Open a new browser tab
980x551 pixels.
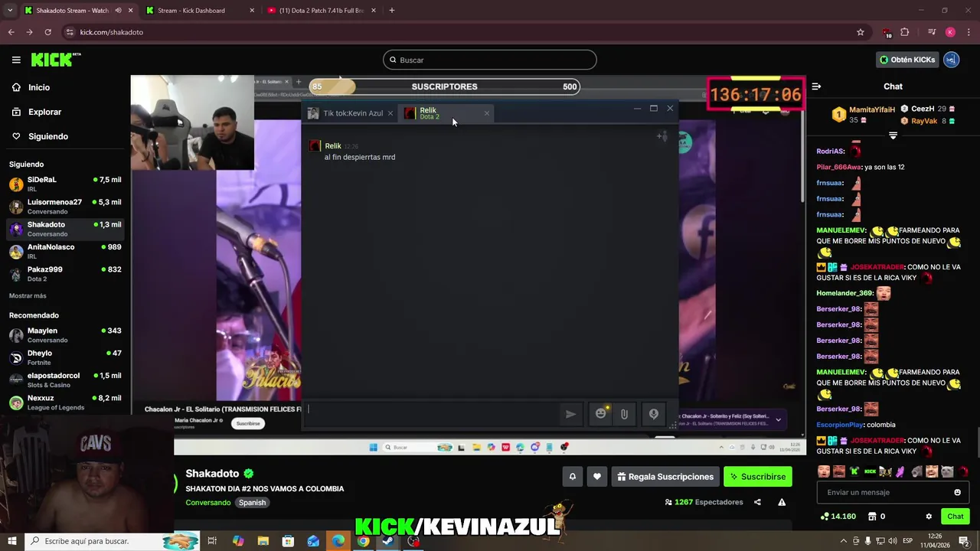click(392, 11)
